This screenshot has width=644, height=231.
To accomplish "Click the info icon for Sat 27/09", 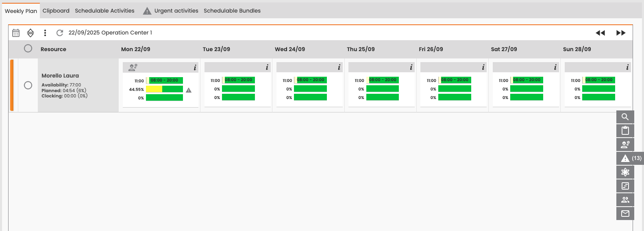I will (x=555, y=67).
